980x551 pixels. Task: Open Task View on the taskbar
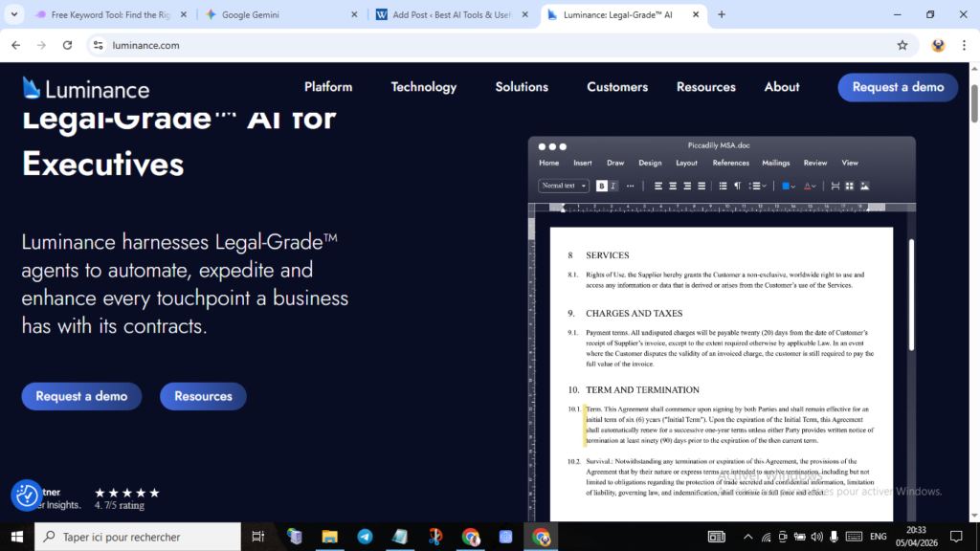(x=257, y=537)
